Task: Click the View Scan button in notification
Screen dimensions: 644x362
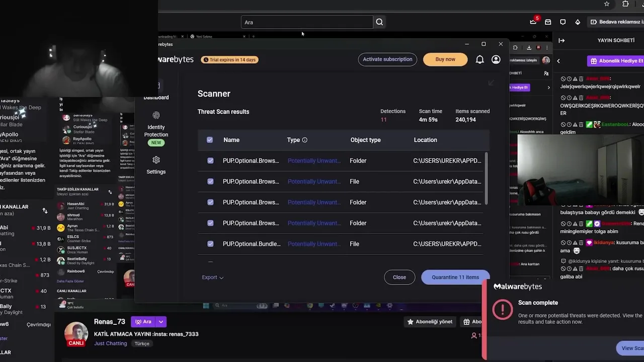Action: point(630,348)
